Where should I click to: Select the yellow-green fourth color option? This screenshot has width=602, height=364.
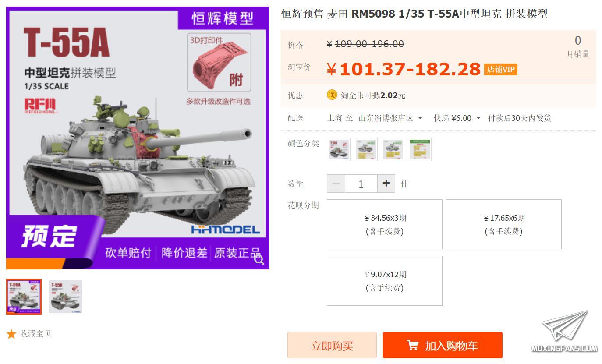[x=420, y=149]
